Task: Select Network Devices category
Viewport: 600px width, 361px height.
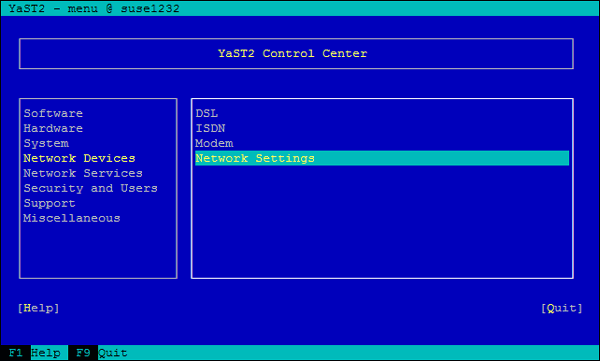Action: click(79, 158)
